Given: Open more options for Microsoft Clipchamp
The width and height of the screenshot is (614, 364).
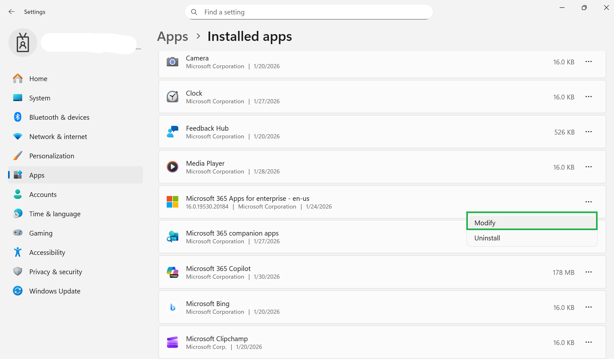Looking at the screenshot, I should click(589, 342).
